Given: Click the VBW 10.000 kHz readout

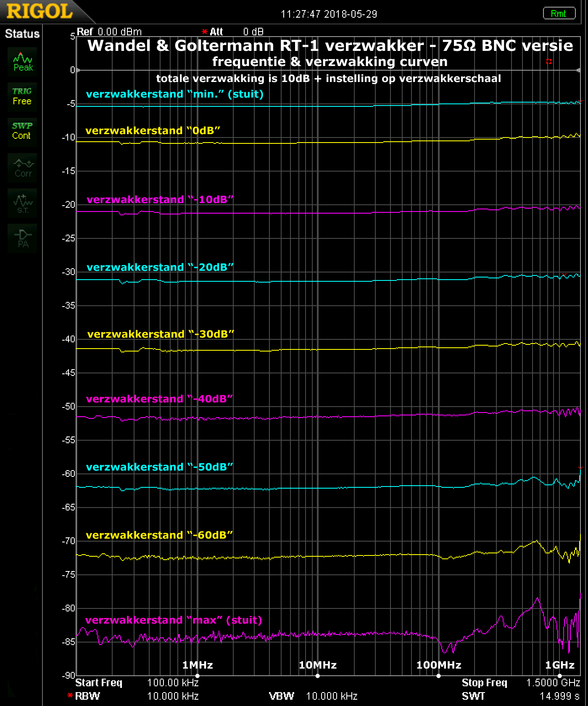Looking at the screenshot, I should pyautogui.click(x=313, y=696).
